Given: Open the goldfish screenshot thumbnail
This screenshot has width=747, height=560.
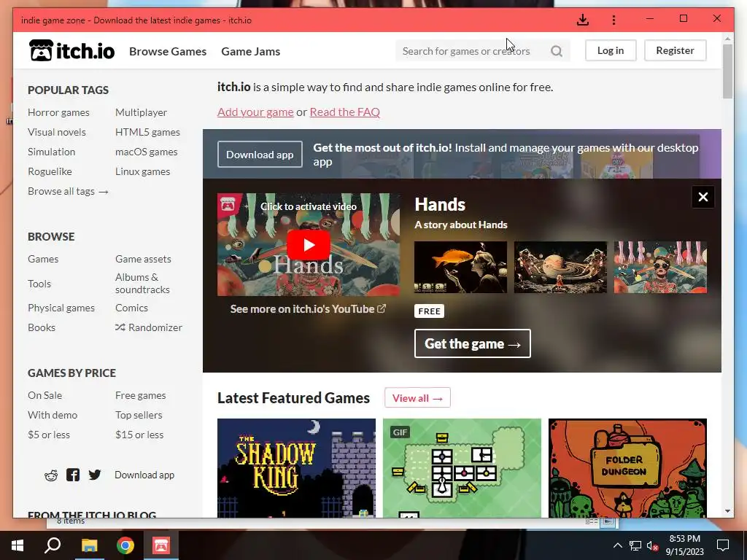Looking at the screenshot, I should coord(461,267).
